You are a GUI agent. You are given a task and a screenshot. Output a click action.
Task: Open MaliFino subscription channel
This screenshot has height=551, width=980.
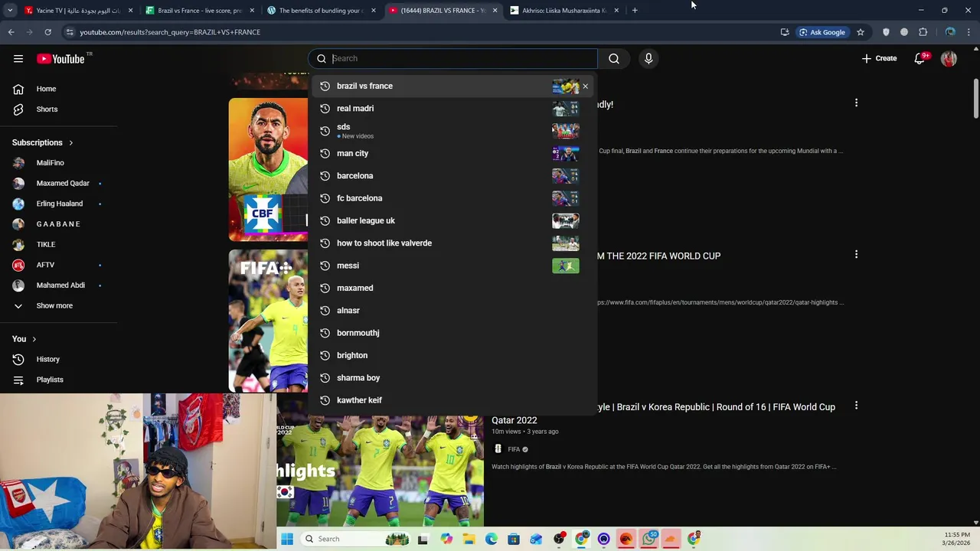(50, 163)
